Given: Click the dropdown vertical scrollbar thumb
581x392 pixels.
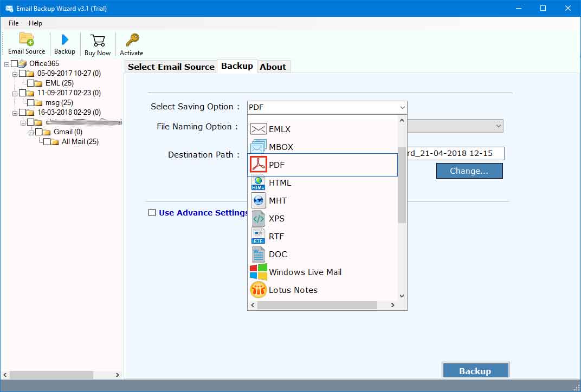Looking at the screenshot, I should [x=402, y=185].
